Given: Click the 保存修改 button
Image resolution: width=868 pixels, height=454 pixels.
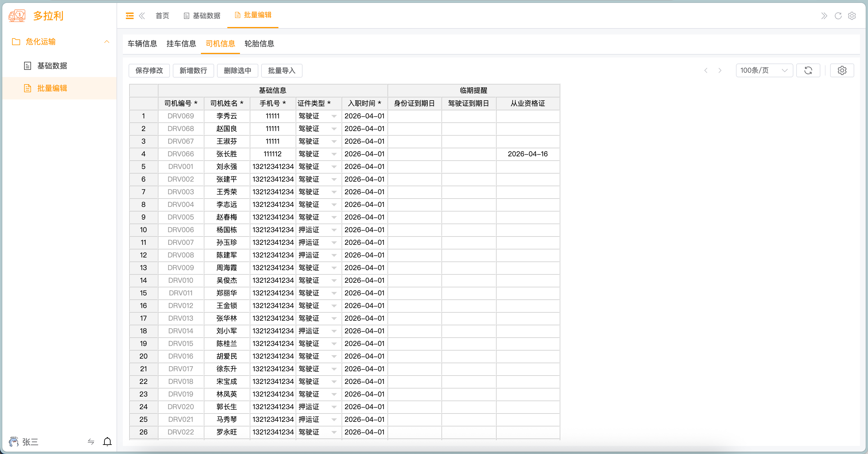Looking at the screenshot, I should click(149, 70).
